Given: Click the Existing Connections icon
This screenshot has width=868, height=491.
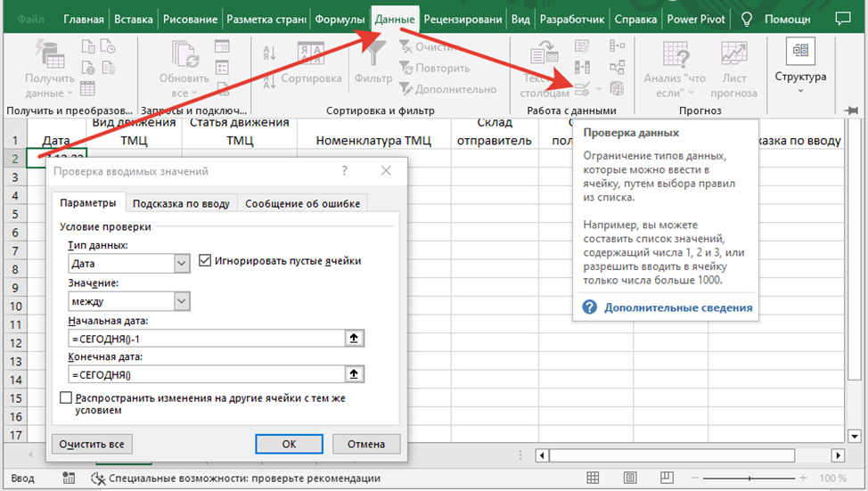Looking at the screenshot, I should 108,67.
